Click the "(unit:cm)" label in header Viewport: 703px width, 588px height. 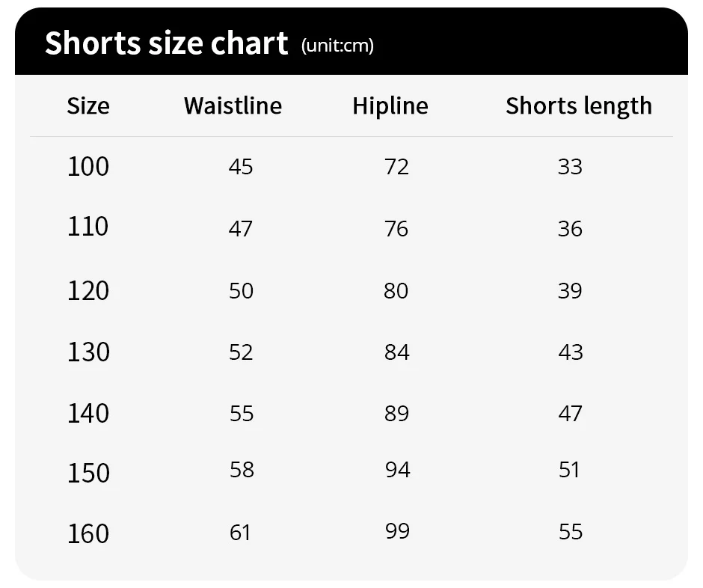point(337,46)
